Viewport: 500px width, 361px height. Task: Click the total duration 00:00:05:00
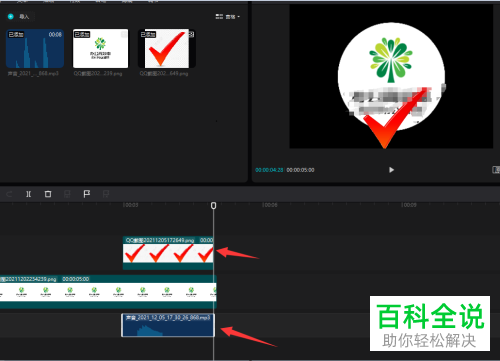point(300,170)
